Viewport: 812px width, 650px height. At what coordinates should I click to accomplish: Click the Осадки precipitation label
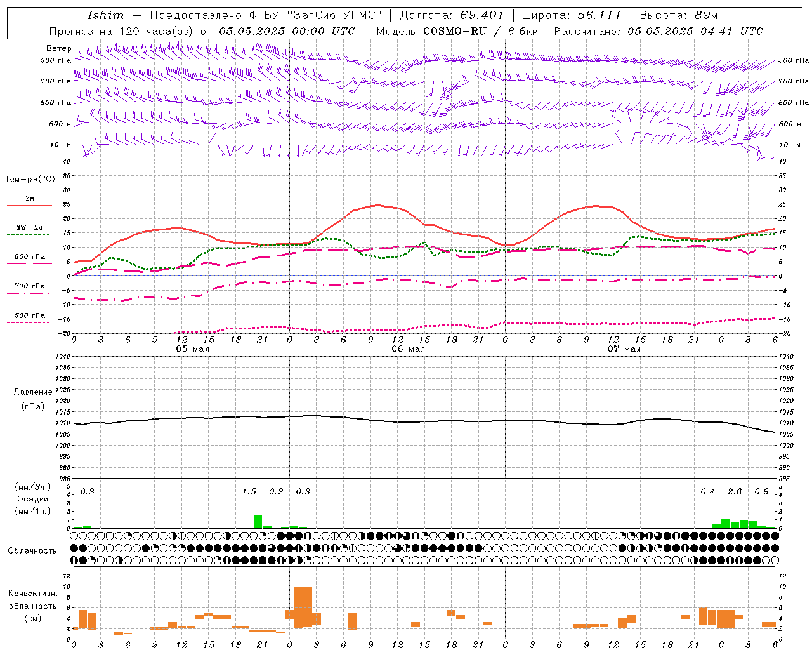33,499
